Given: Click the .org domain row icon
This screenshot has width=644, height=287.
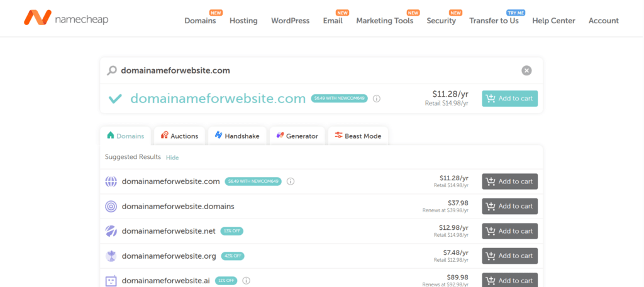Looking at the screenshot, I should (x=111, y=256).
